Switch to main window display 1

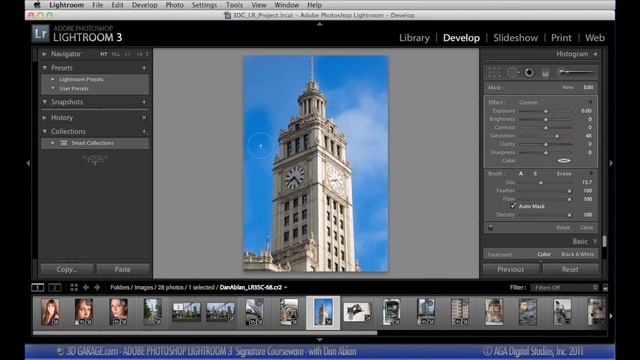pyautogui.click(x=38, y=288)
